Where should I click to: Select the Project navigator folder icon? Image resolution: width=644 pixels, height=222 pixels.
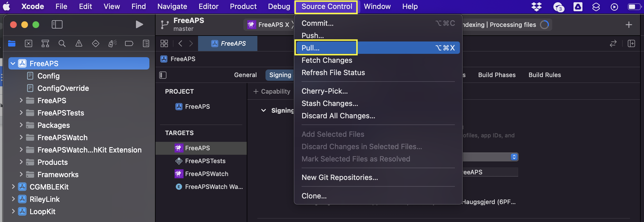point(12,43)
